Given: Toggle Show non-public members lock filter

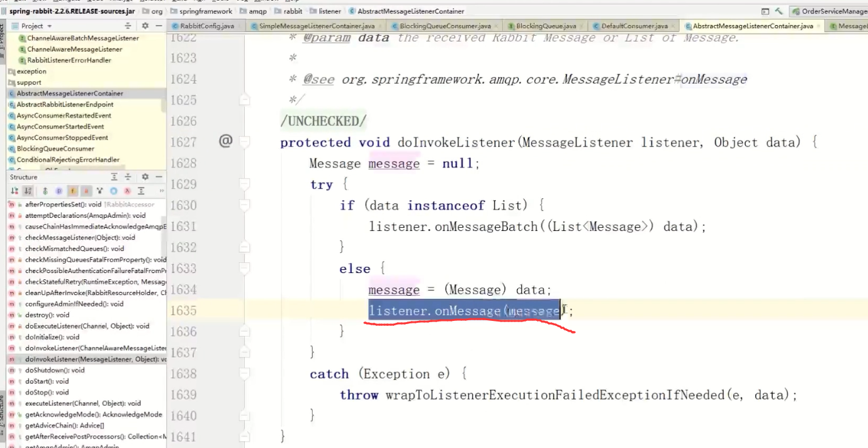Looking at the screenshot, I should click(x=86, y=191).
